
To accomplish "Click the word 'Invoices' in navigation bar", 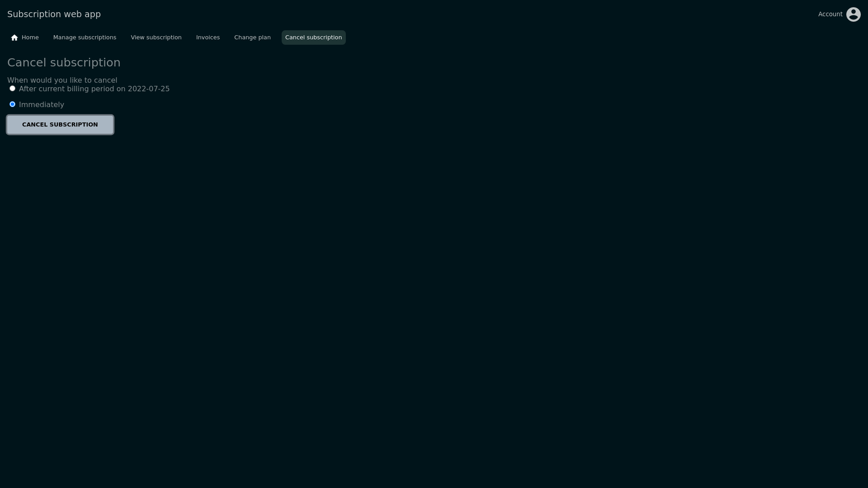I will 208,38.
